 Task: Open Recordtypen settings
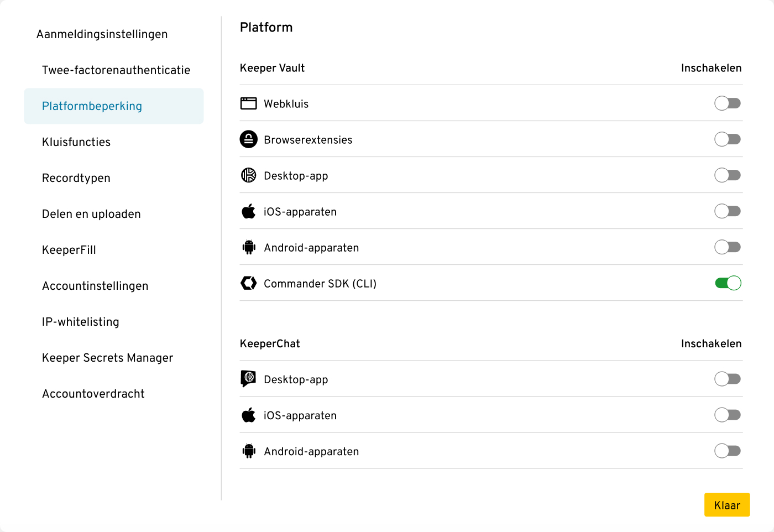[76, 178]
